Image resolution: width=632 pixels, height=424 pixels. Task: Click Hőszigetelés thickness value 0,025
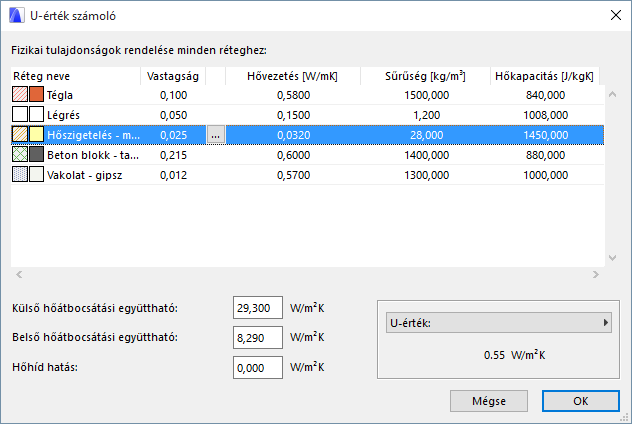tap(173, 135)
